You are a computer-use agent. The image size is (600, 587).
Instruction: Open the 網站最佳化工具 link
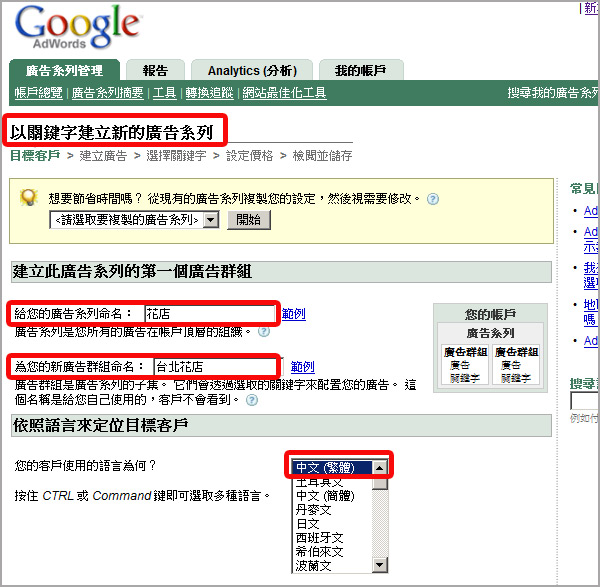tap(284, 93)
